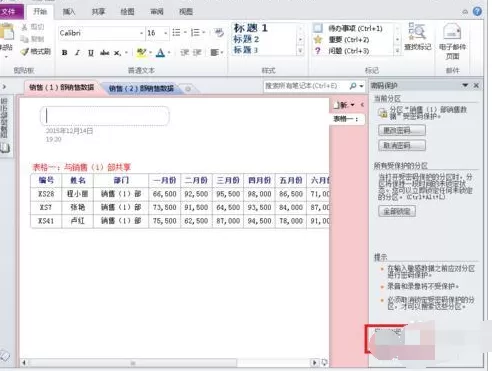
Task: Switch to the 插入 ribbon tab
Action: pos(69,12)
